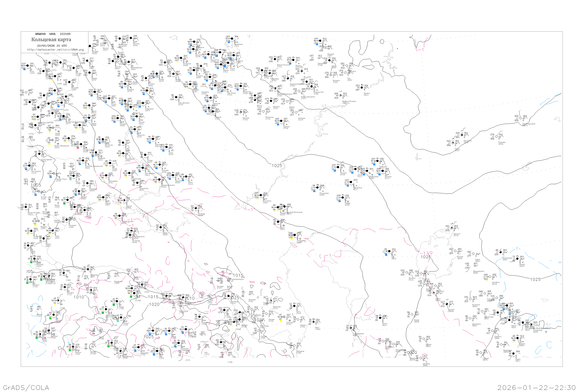588x392 pixels.
Task: Click the blue square below Torun station
Action: tap(24, 69)
